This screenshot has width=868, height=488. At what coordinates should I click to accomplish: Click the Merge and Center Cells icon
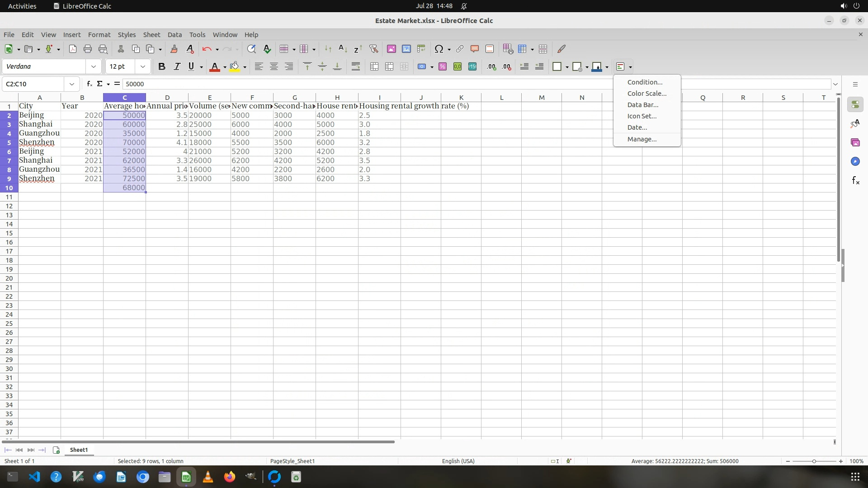tap(374, 67)
